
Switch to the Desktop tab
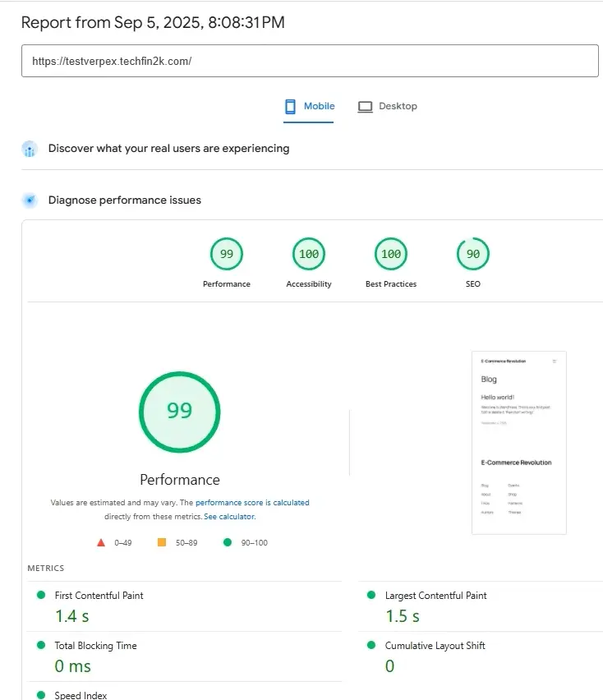click(388, 107)
